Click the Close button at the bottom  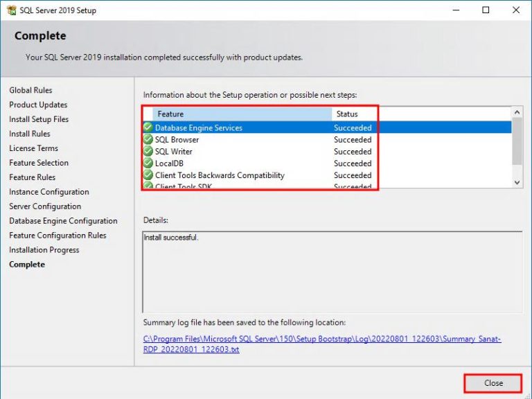(x=493, y=383)
